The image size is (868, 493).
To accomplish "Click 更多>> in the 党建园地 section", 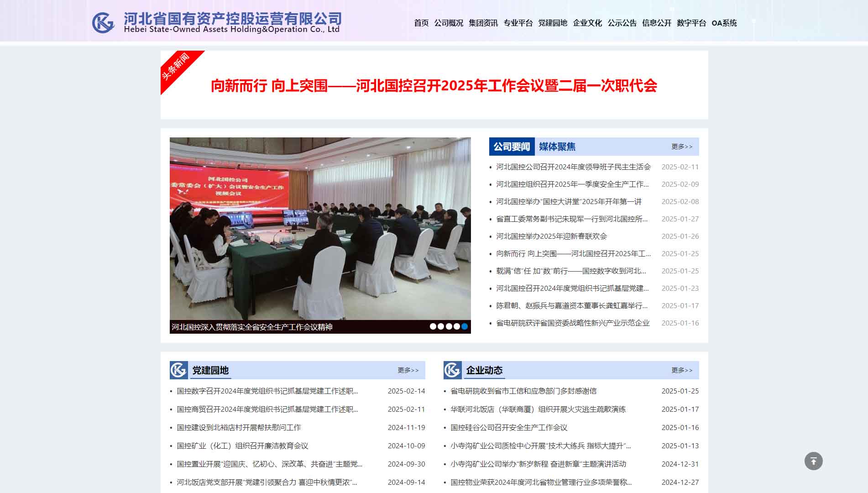I will [x=408, y=370].
